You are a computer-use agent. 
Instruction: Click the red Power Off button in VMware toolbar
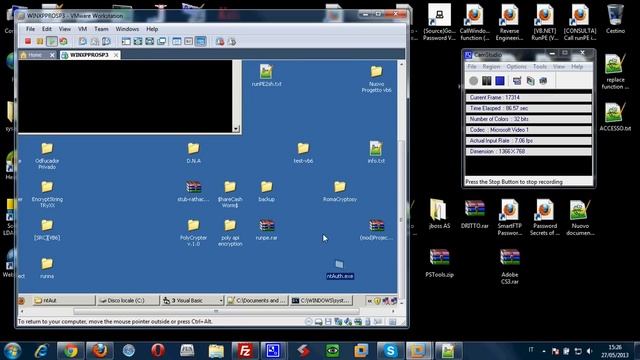point(28,41)
